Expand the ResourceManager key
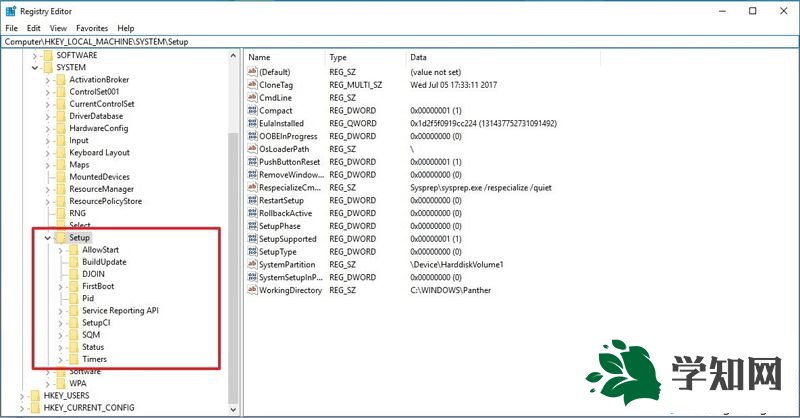 tap(47, 189)
